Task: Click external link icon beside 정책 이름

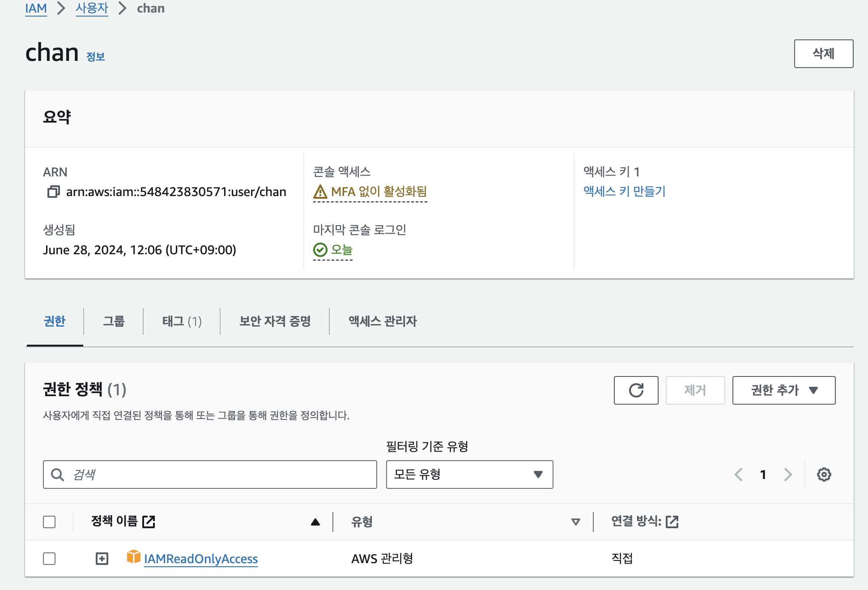Action: (x=149, y=522)
